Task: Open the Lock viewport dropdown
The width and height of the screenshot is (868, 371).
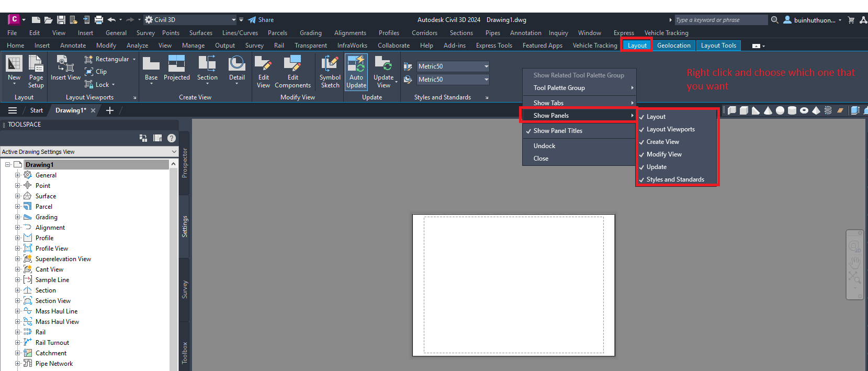Action: [113, 85]
